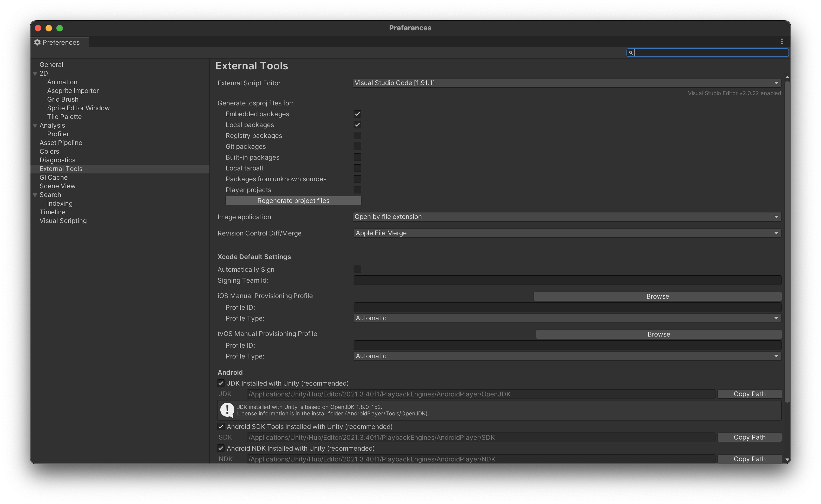
Task: Select GI Cache in the sidebar
Action: 54,177
